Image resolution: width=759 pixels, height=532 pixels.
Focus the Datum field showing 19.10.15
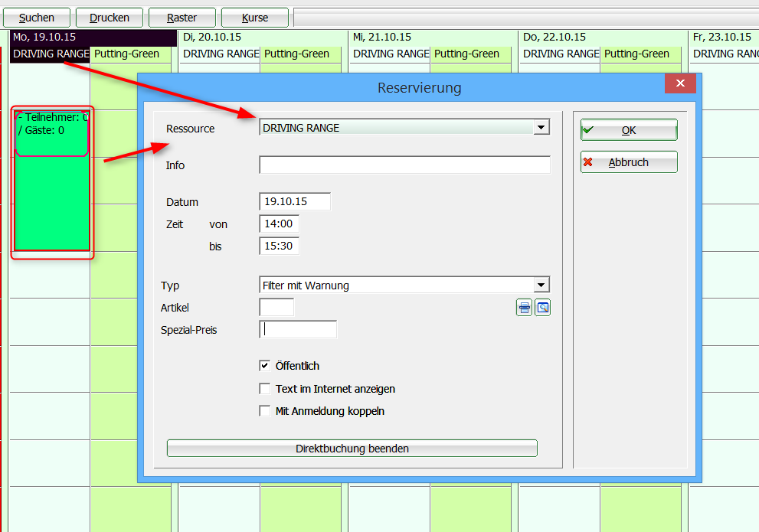pyautogui.click(x=295, y=202)
